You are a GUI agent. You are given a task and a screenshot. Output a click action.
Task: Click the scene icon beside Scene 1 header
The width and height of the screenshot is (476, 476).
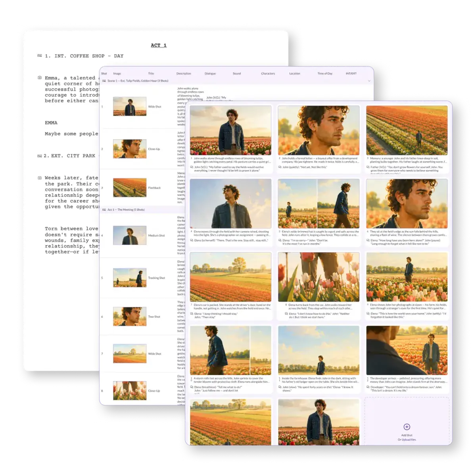coord(104,81)
